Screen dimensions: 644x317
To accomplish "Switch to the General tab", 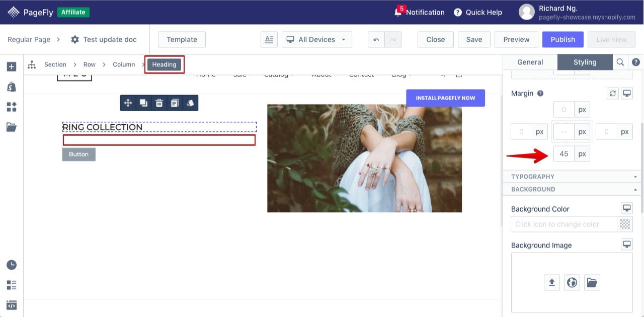I will (x=530, y=62).
